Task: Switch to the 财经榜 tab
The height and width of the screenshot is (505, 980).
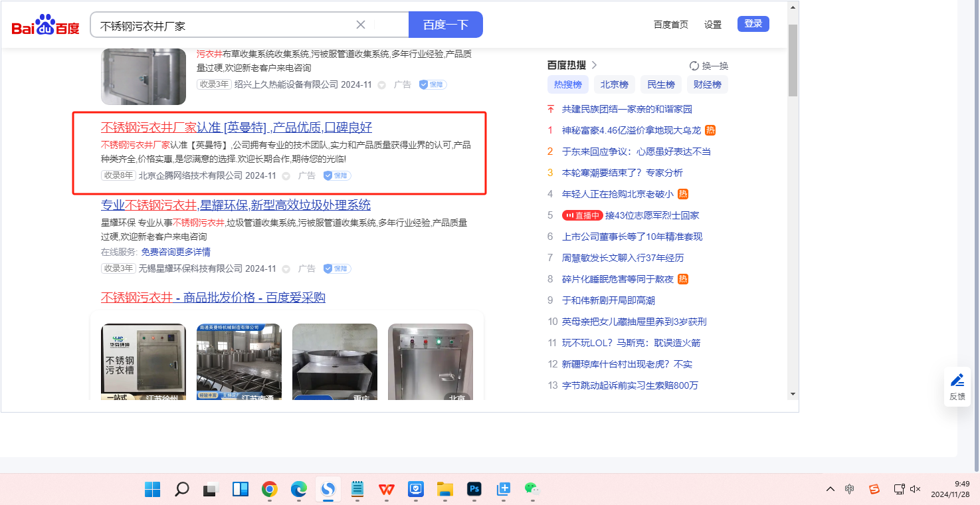Action: pos(708,84)
